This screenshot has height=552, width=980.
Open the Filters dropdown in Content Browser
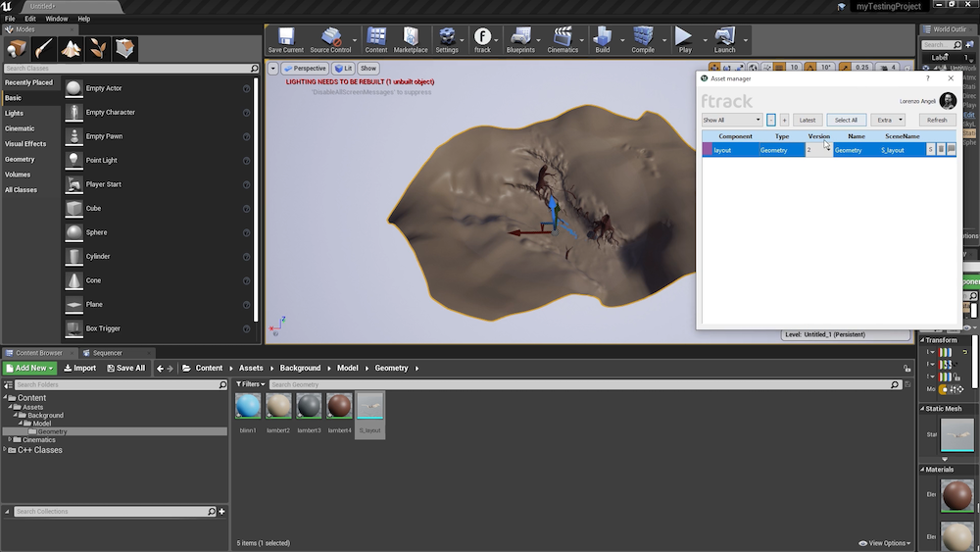pyautogui.click(x=250, y=383)
